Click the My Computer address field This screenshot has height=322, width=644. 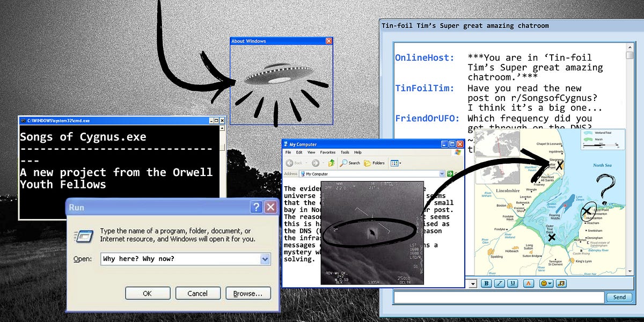coord(371,174)
